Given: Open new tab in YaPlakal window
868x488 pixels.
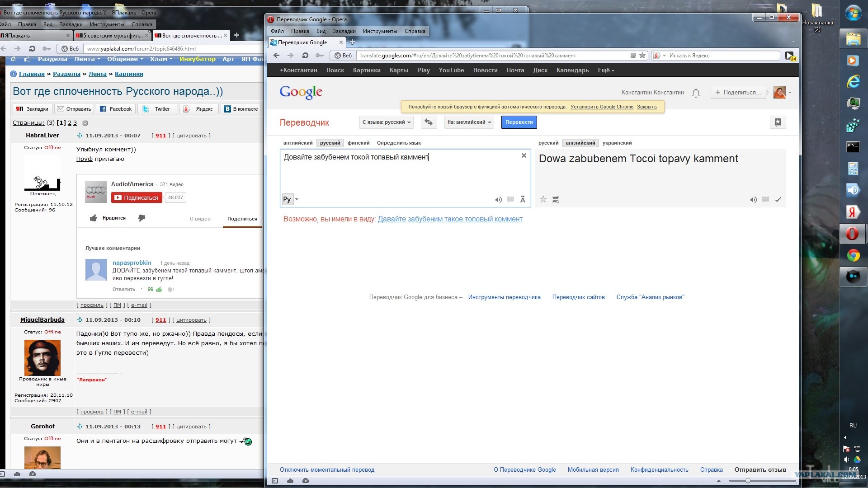Looking at the screenshot, I should (236, 35).
